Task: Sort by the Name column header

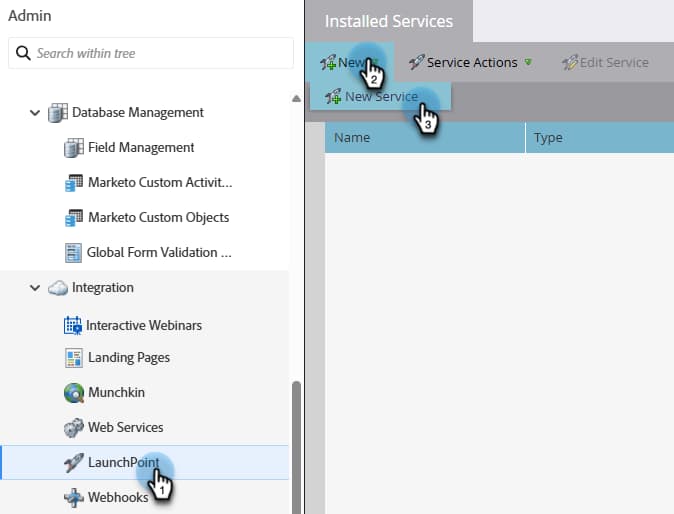Action: coord(425,138)
